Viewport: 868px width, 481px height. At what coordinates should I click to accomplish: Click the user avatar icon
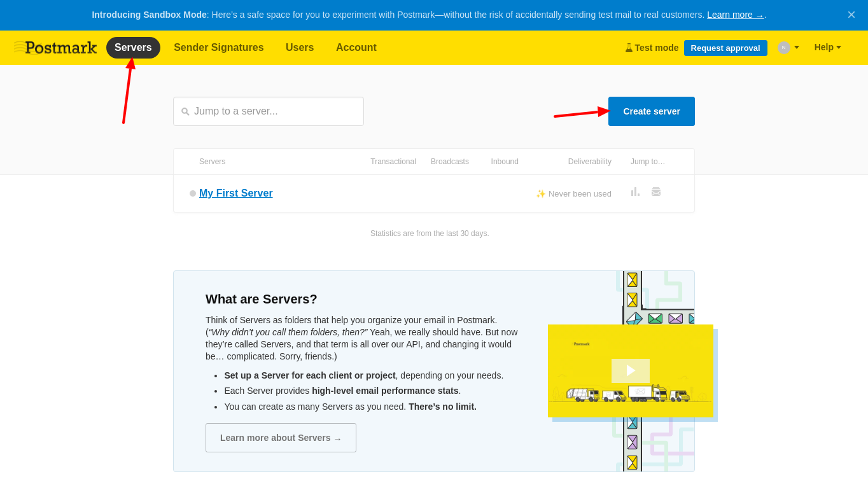pos(783,48)
